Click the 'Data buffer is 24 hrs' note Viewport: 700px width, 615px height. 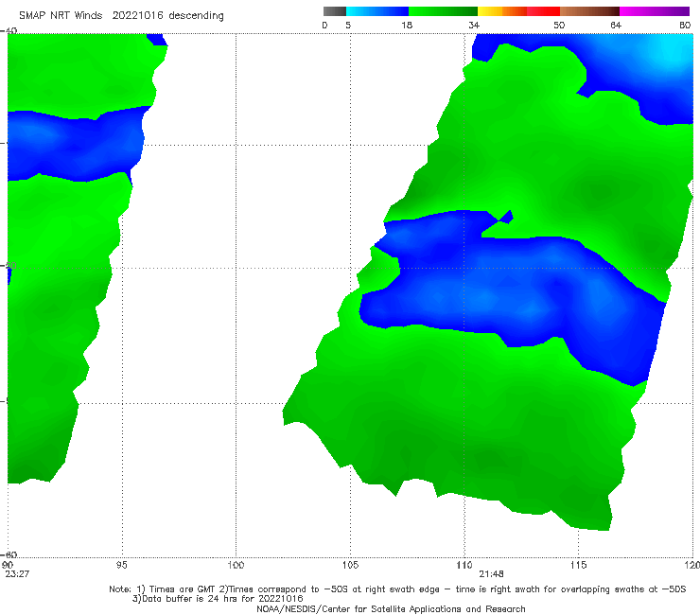(218, 599)
